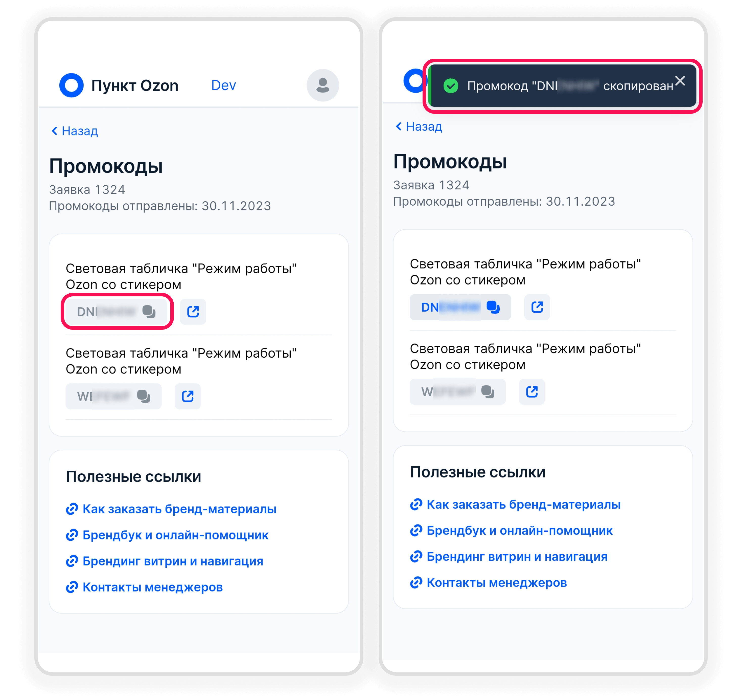Copy the blue highlighted DN code, right screen

tap(460, 307)
